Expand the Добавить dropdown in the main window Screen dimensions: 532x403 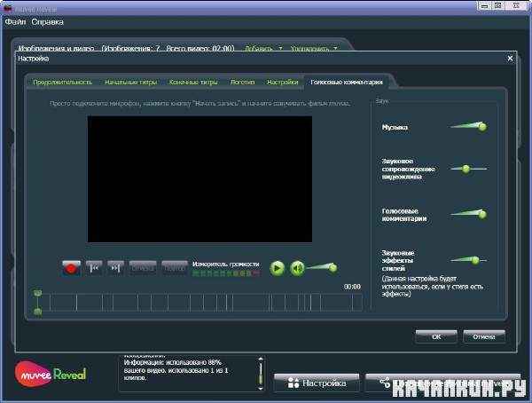(x=263, y=49)
